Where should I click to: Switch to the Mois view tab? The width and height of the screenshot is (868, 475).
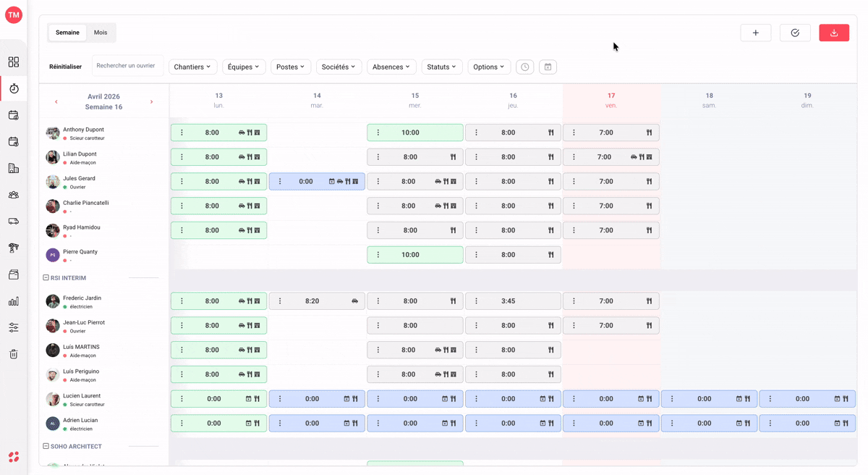101,33
